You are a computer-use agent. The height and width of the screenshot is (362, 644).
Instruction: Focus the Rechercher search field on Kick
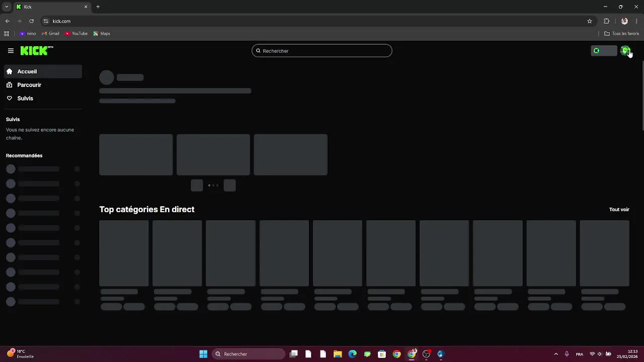click(322, 51)
